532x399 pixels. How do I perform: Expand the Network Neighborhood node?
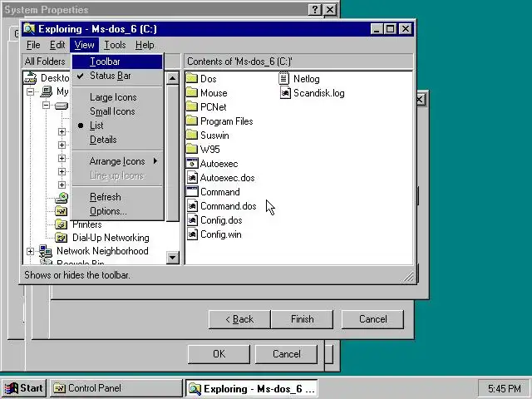(x=30, y=251)
